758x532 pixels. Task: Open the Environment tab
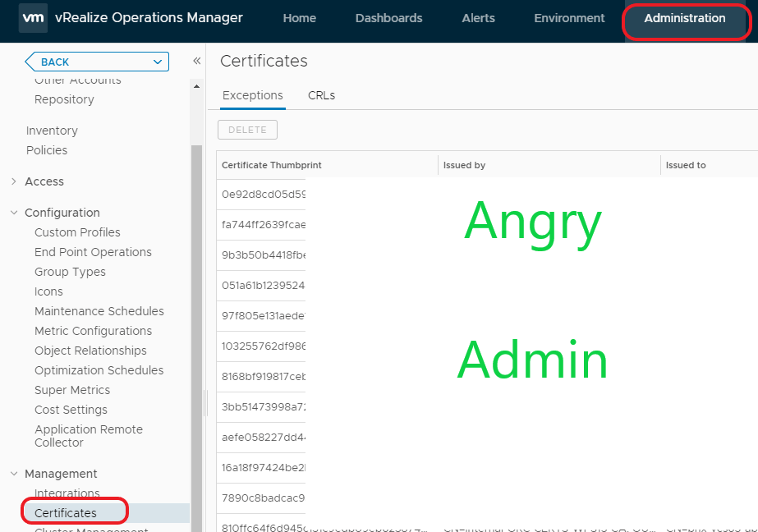(569, 18)
